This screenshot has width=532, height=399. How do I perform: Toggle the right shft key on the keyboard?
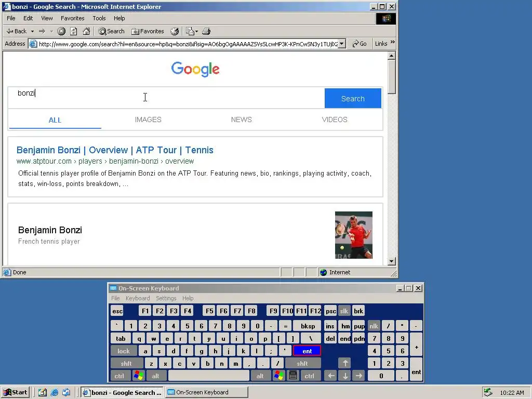(302, 364)
